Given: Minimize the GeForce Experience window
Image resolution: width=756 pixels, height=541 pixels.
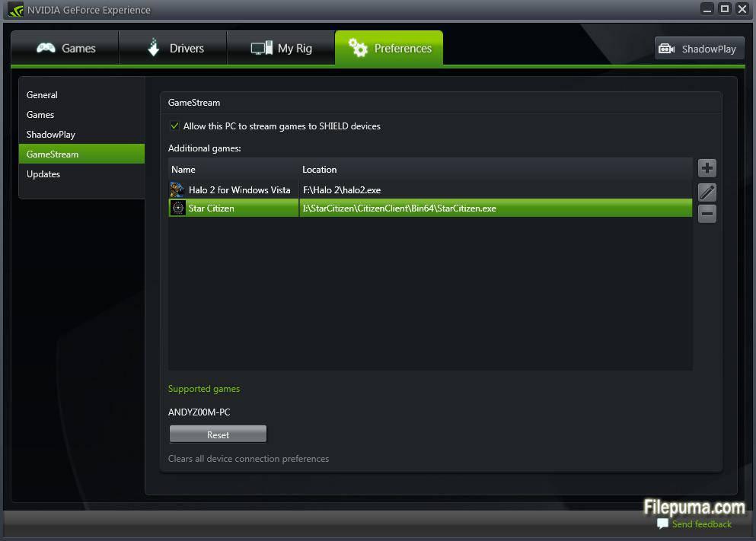Looking at the screenshot, I should (707, 9).
